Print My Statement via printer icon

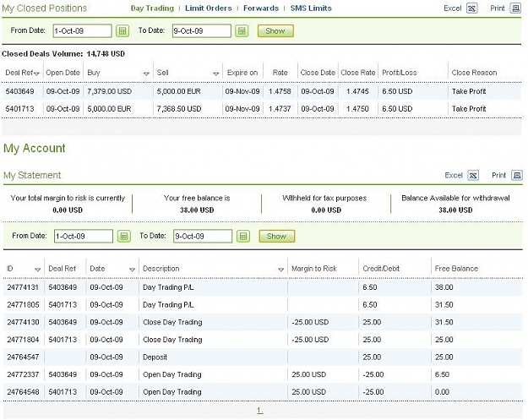[x=517, y=175]
